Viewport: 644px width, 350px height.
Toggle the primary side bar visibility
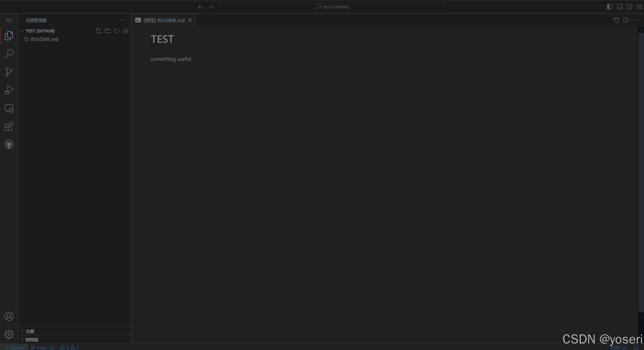click(610, 7)
